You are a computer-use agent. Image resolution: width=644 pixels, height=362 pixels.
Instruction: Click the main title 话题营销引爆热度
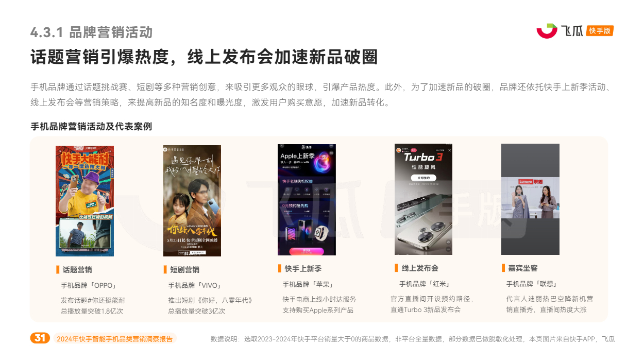click(99, 57)
